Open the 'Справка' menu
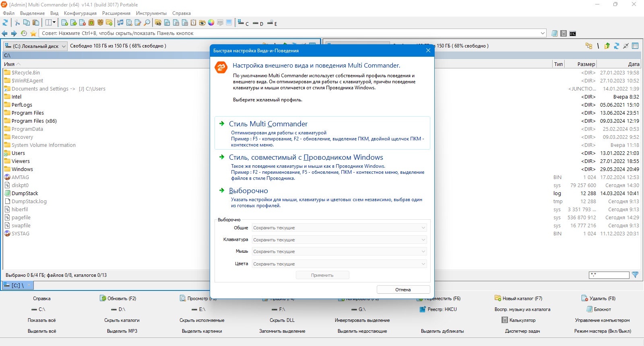The image size is (644, 346). point(182,13)
